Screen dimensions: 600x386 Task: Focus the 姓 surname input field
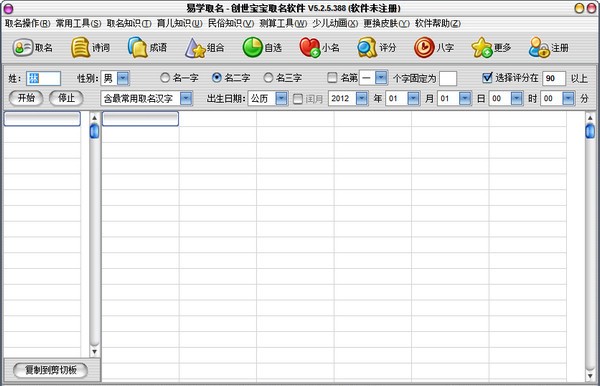43,78
